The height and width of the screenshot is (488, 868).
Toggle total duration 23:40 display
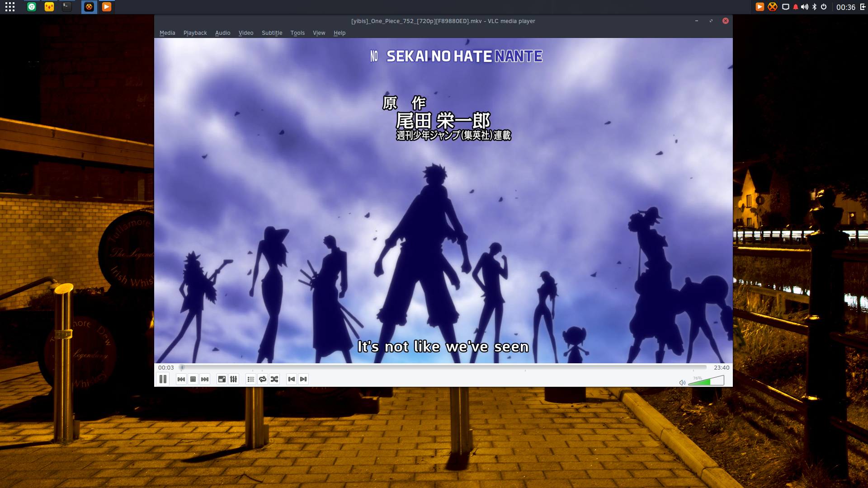coord(722,367)
